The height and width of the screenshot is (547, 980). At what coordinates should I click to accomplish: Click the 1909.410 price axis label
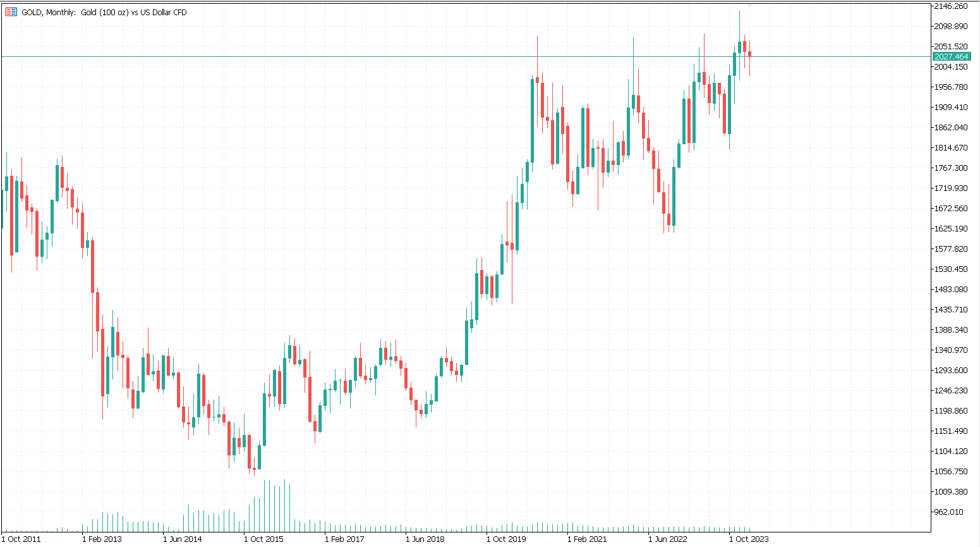pos(951,108)
